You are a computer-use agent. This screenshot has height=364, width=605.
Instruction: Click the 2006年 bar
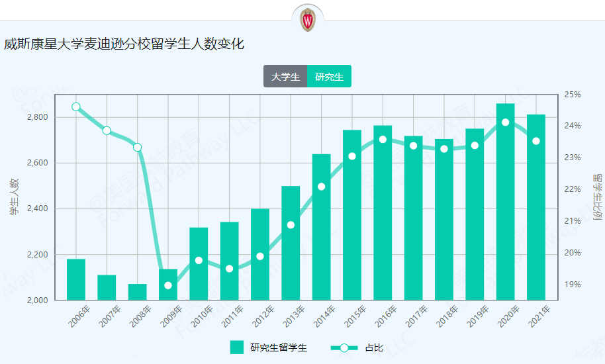pyautogui.click(x=76, y=279)
